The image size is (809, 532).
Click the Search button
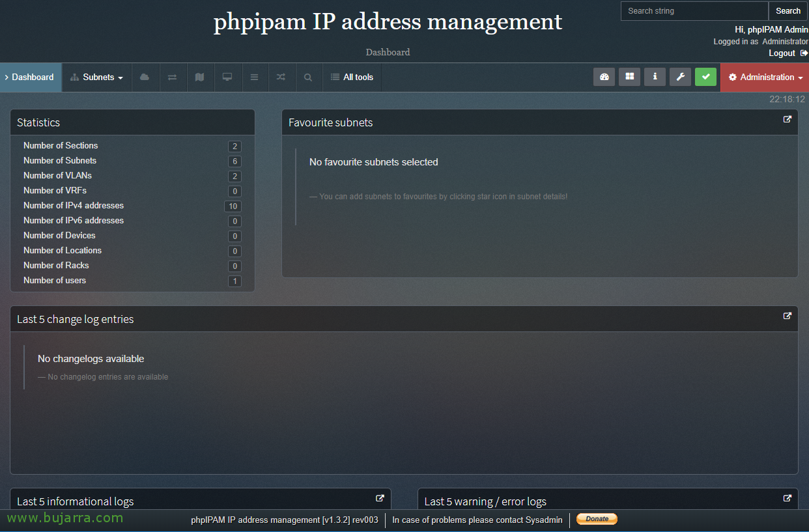(x=788, y=11)
